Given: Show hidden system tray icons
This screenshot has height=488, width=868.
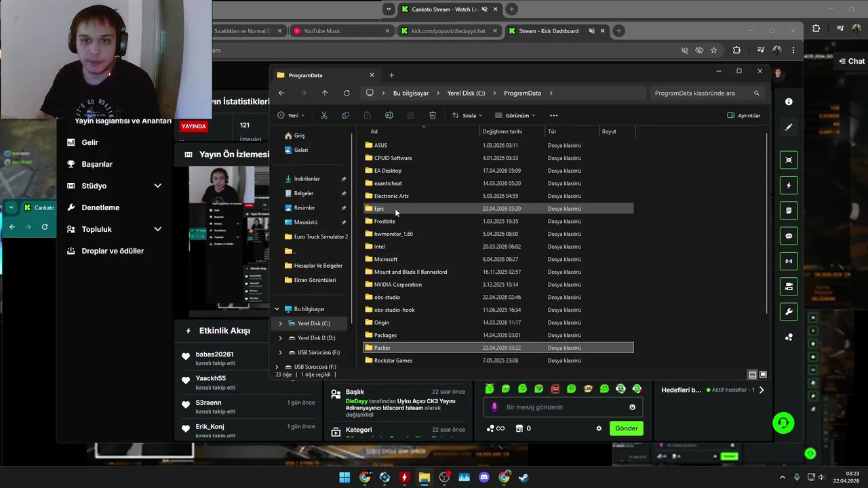Looking at the screenshot, I should 783,477.
